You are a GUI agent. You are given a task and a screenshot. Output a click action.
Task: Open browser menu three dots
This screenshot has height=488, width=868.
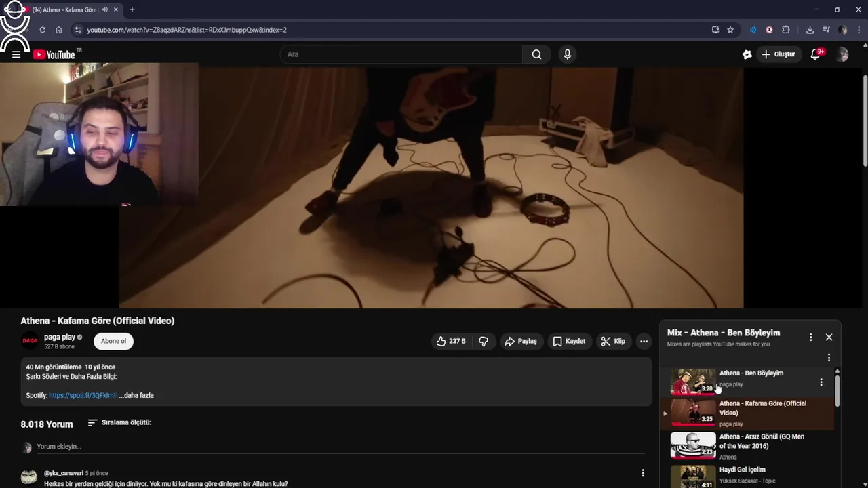(x=859, y=30)
